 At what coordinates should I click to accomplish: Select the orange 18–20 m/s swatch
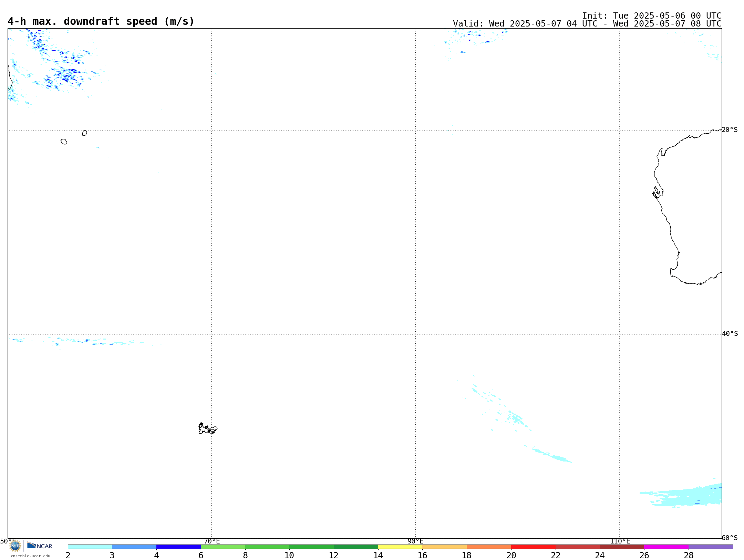[489, 547]
